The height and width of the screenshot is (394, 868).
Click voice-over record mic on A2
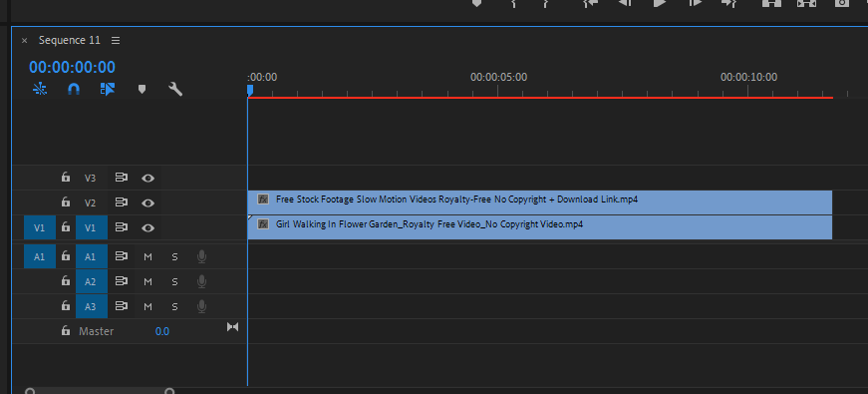(202, 281)
